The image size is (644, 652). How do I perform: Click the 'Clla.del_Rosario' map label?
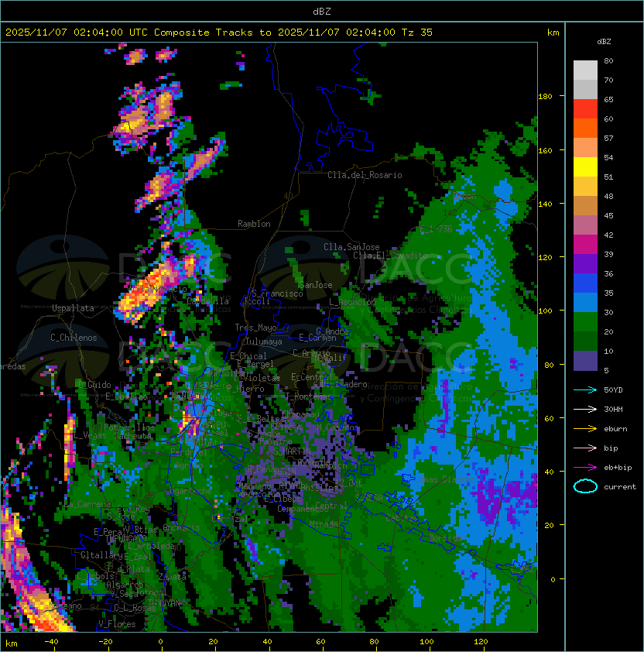pos(365,175)
